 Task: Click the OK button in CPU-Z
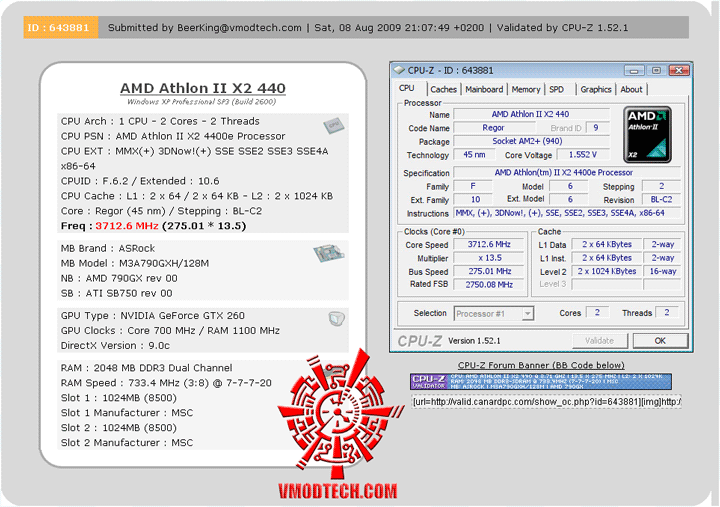click(x=660, y=341)
